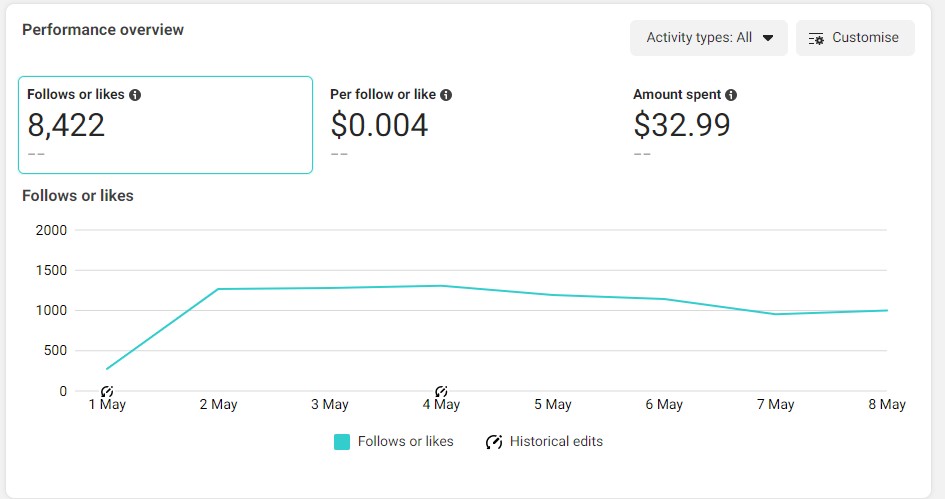Click the 8 May data point on the line
The width and height of the screenshot is (945, 499).
[x=887, y=310]
